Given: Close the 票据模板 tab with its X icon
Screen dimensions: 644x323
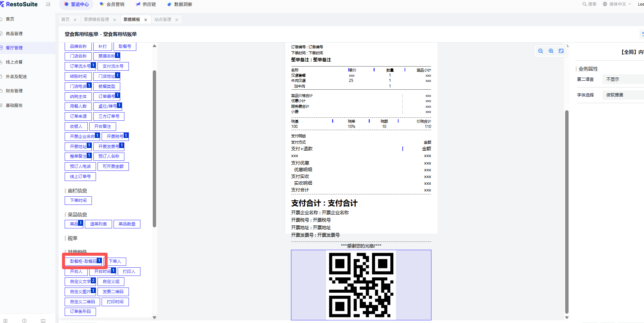Looking at the screenshot, I should [146, 20].
